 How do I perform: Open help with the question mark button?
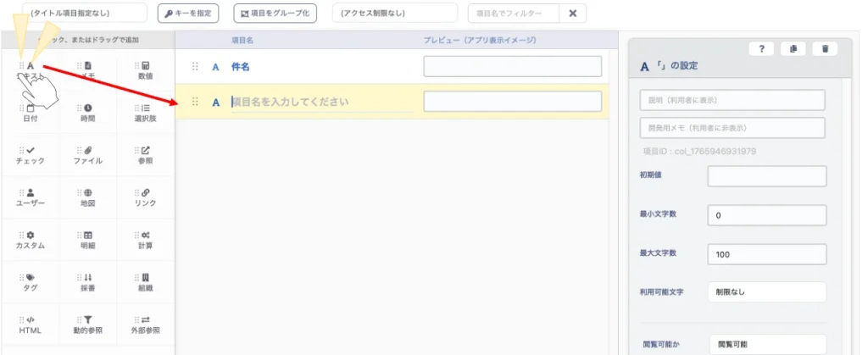[x=761, y=49]
